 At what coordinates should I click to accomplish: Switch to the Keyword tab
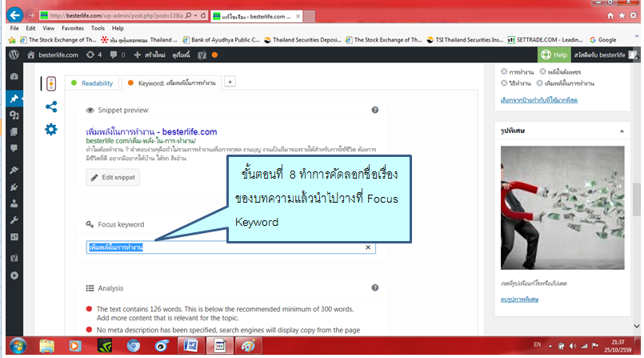pyautogui.click(x=172, y=83)
